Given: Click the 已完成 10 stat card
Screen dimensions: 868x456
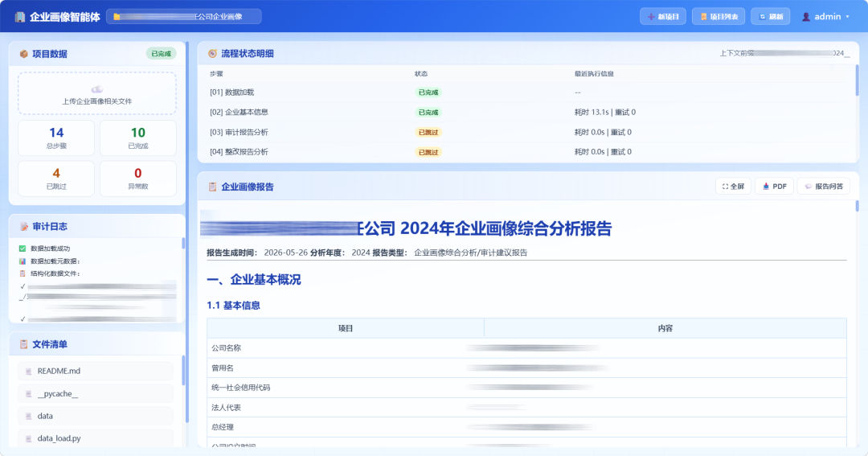Looking at the screenshot, I should click(138, 138).
